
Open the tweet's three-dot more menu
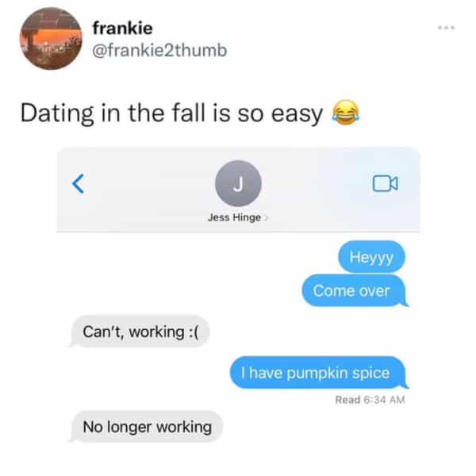coord(446,28)
